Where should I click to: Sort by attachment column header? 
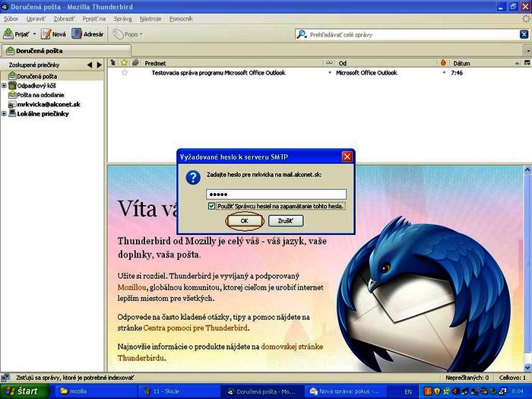136,63
